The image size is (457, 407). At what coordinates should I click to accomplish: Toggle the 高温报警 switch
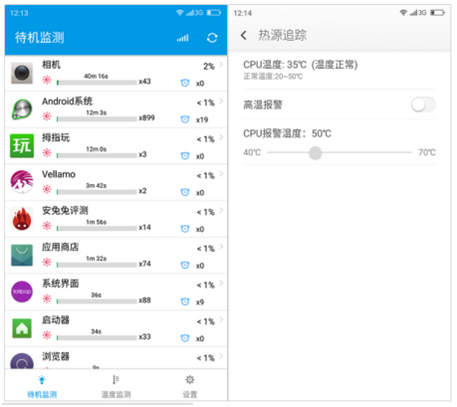423,105
